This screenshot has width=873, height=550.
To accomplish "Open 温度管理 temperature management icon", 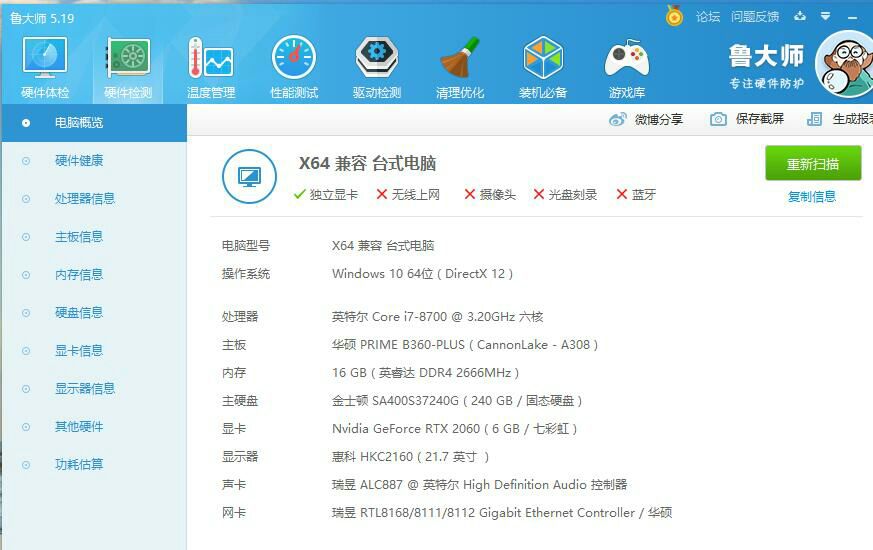I will pos(211,67).
